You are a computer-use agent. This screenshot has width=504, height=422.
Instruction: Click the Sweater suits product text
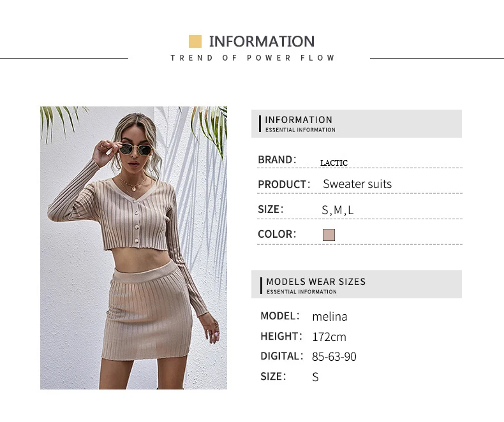tap(357, 184)
